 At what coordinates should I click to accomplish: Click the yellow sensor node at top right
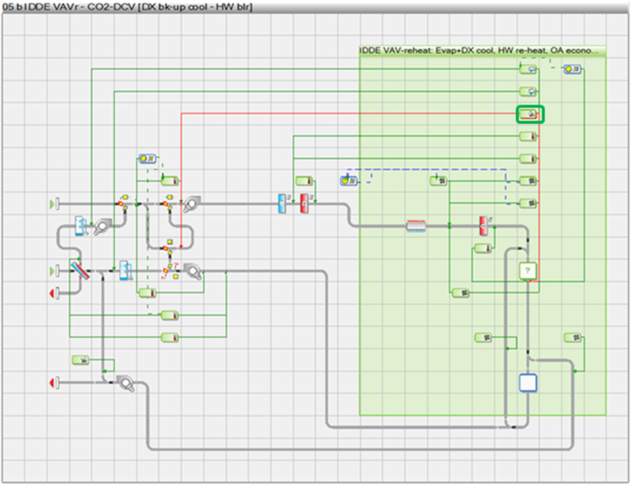[x=573, y=69]
